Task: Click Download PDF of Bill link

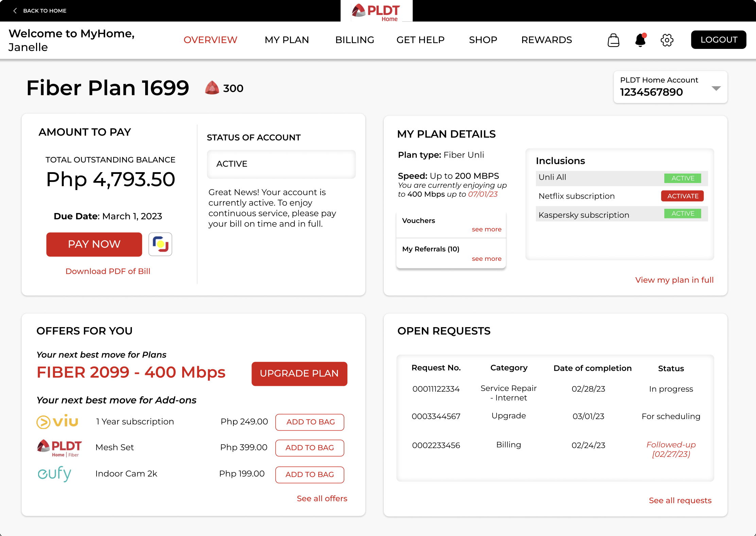Action: (108, 271)
